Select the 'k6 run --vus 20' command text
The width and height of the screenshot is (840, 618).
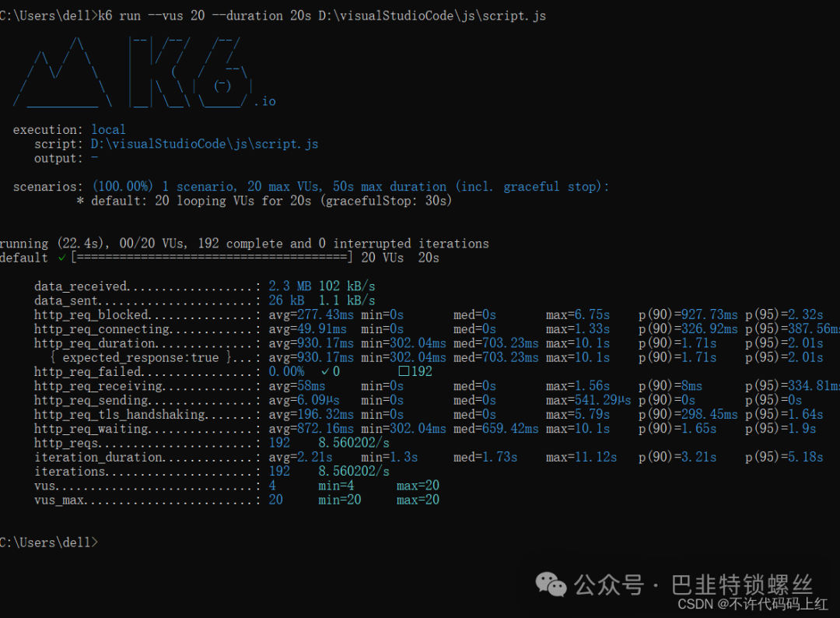[152, 16]
